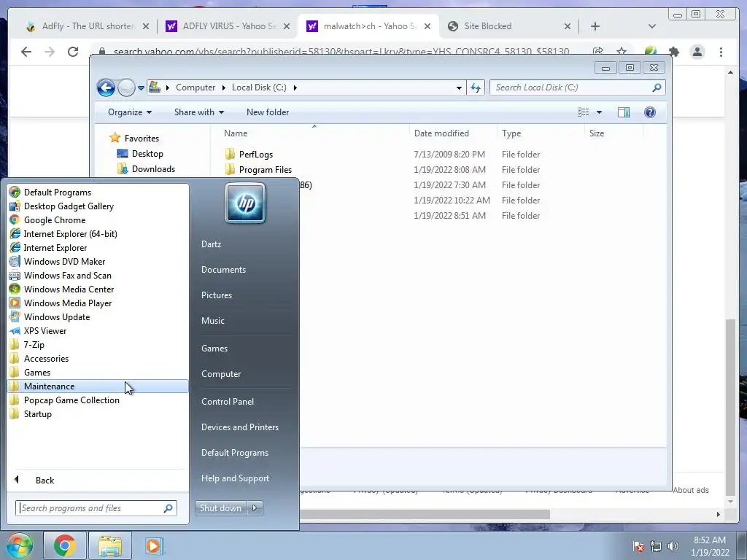Click the network tray icon

[x=656, y=546]
